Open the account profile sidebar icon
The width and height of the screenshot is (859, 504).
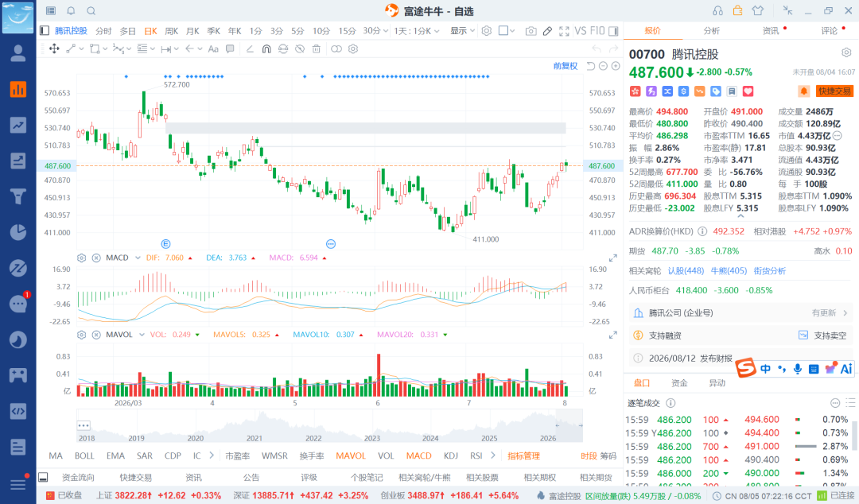click(18, 53)
